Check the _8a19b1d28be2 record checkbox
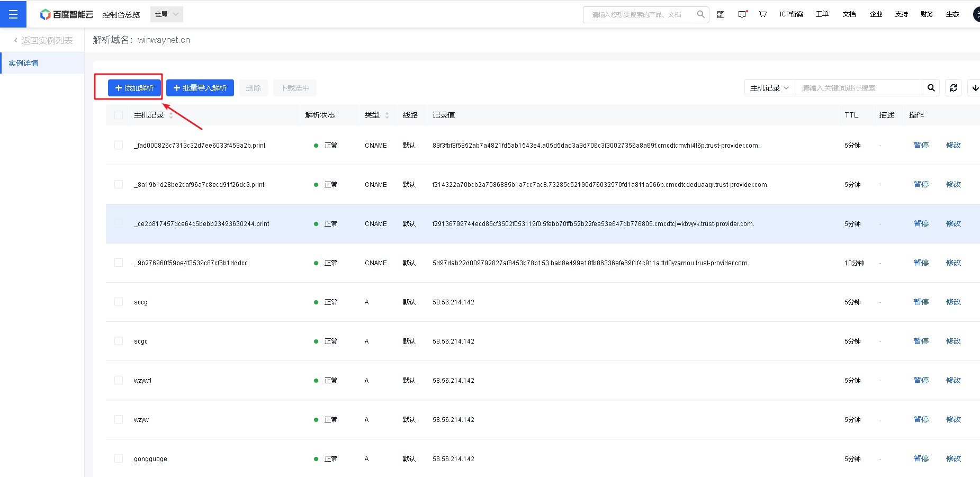 coord(119,184)
